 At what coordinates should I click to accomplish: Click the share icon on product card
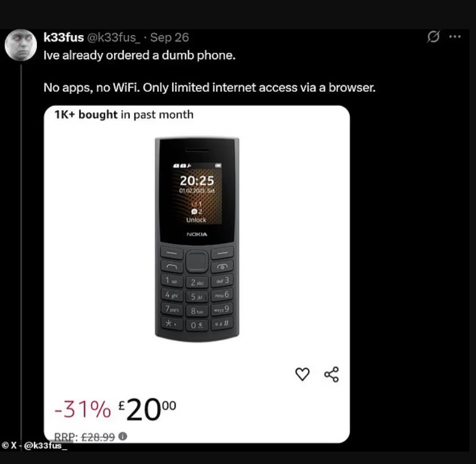click(331, 374)
